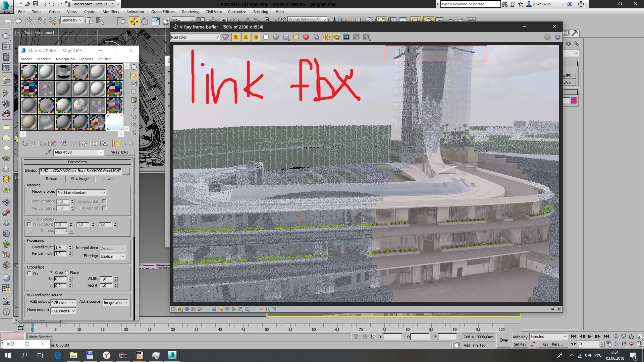Open the Filtering Elliptical dropdown
Viewport: 644px width, 362px height.
pyautogui.click(x=113, y=256)
